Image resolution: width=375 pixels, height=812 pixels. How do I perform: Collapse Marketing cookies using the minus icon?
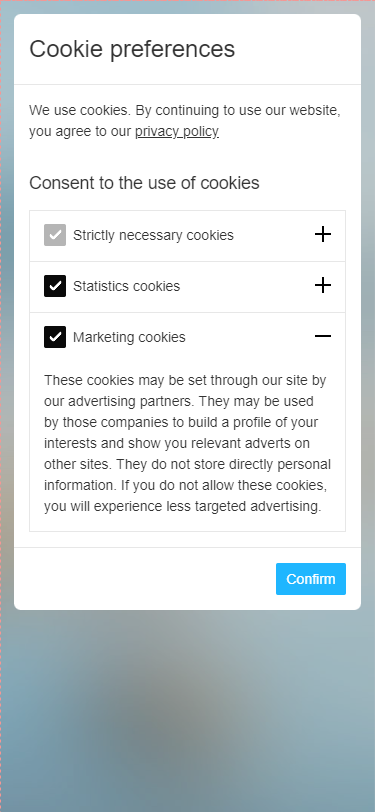coord(323,336)
